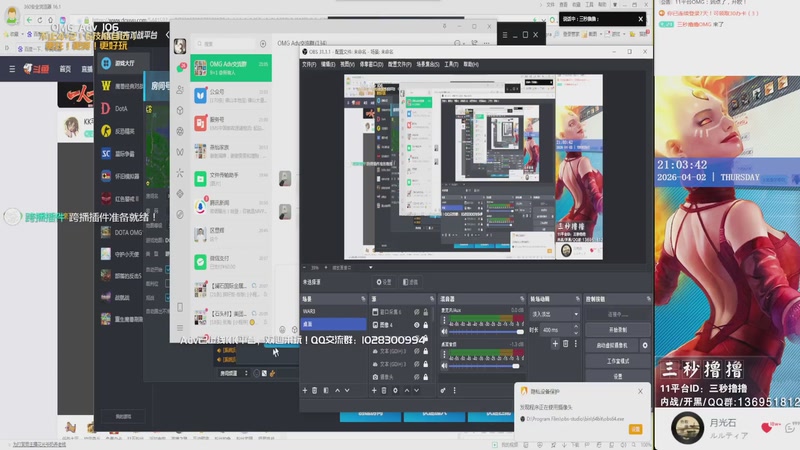Open OBS 工具(T) menu
This screenshot has width=800, height=450.
(x=451, y=64)
